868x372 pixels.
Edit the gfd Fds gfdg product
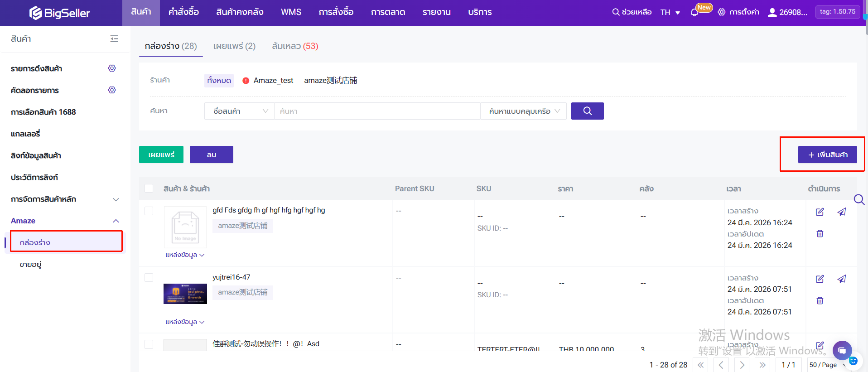click(x=820, y=212)
